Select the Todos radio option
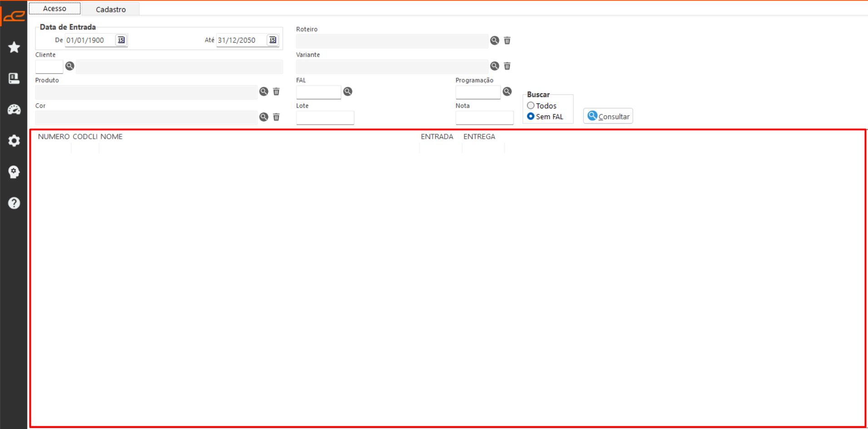This screenshot has height=429, width=868. coord(531,106)
